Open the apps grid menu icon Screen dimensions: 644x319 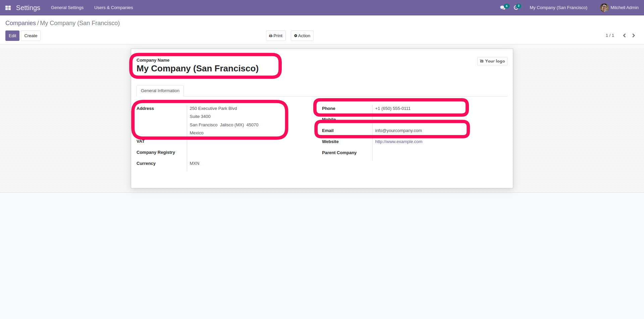click(8, 8)
